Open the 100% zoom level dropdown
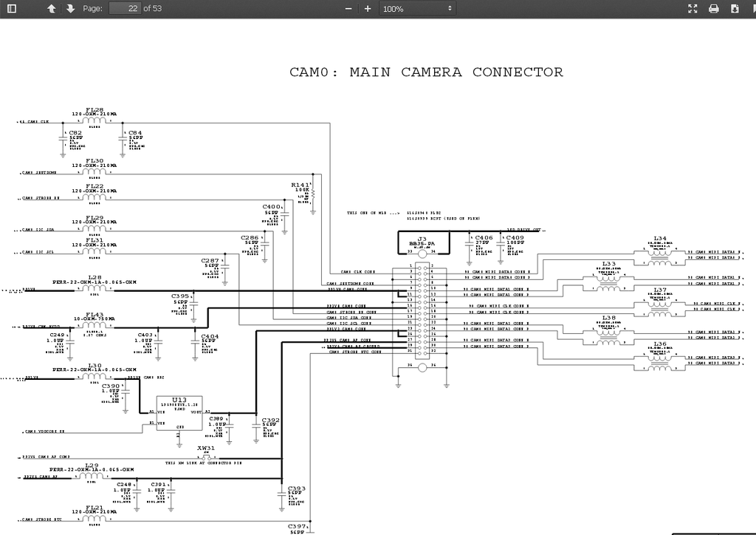756x535 pixels. (417, 9)
